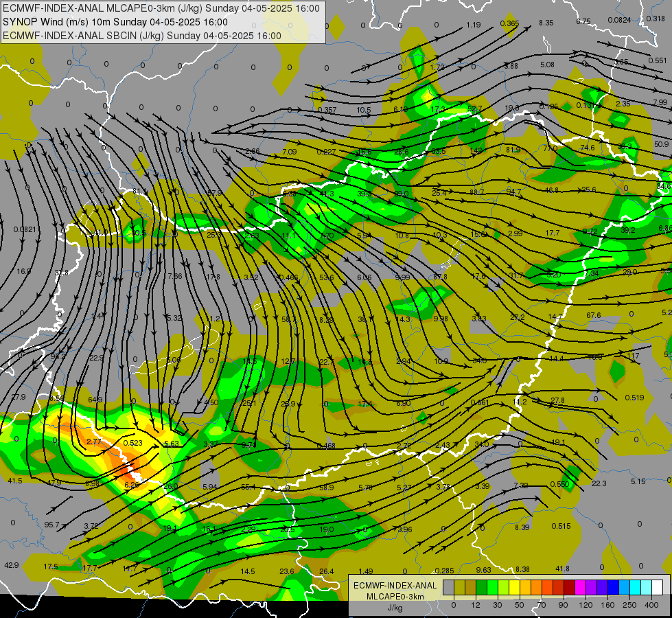This screenshot has height=618, width=672.
Task: Click the map value 0.661
Action: 480,402
